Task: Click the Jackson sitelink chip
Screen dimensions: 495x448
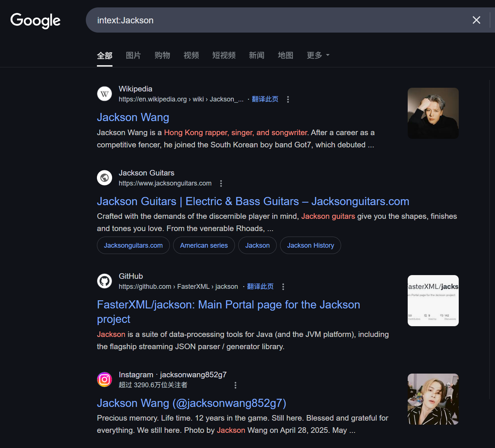Action: coord(257,245)
